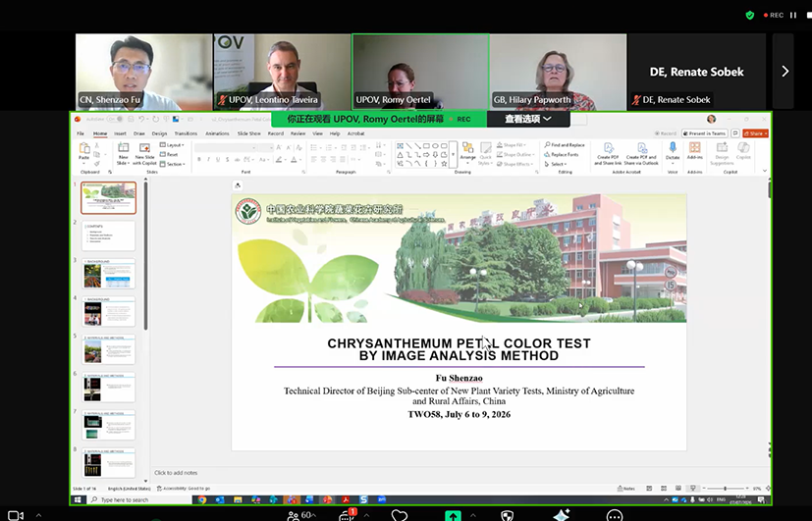The height and width of the screenshot is (521, 812).
Task: Click the Add-ins icon in the ribbon
Action: 694,150
